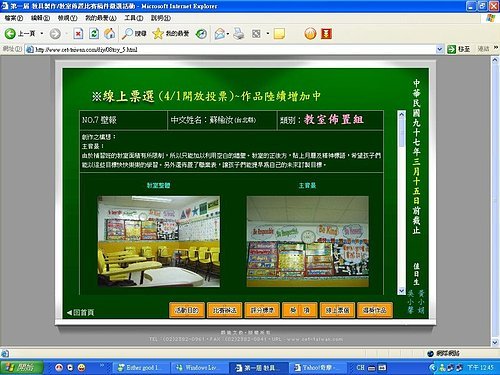The image size is (500, 375).
Task: Click the inner frame scrollbar down arrow
Action: pos(401,291)
